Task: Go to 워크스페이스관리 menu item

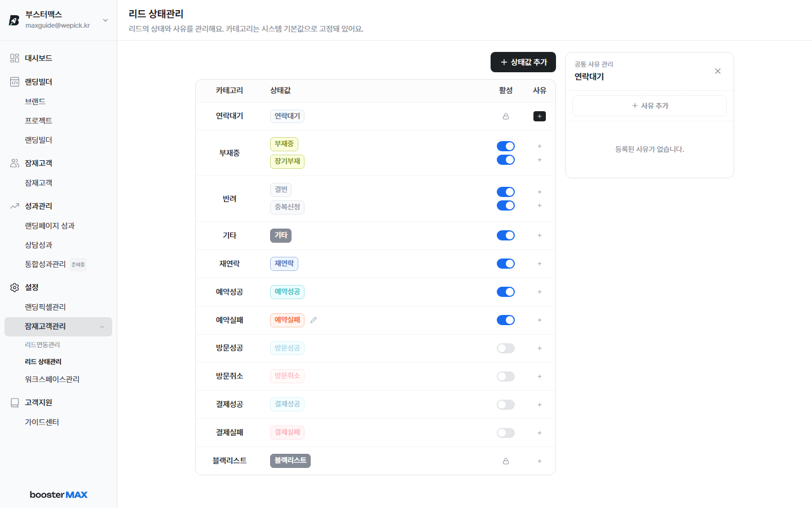Action: click(x=52, y=379)
